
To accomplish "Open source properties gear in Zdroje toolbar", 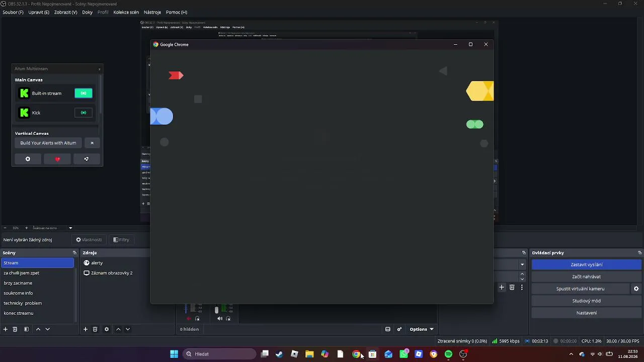I will click(107, 329).
